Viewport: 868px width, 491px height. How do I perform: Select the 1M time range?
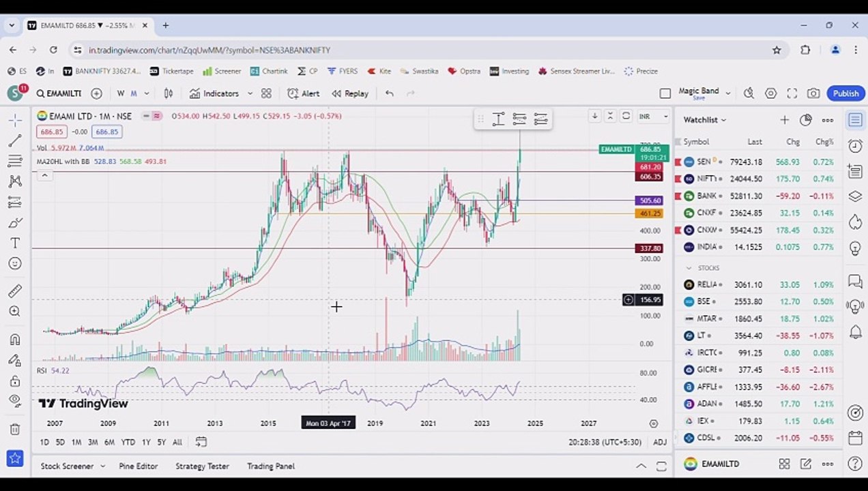pyautogui.click(x=76, y=443)
